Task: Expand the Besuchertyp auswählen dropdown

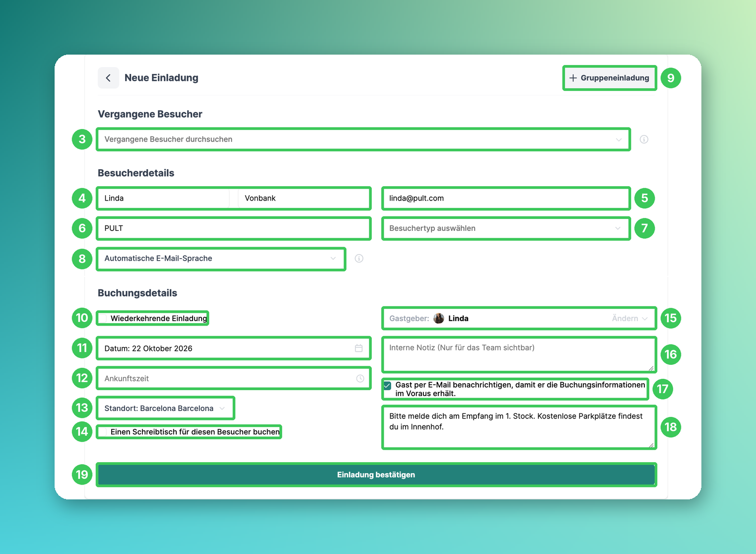Action: (x=506, y=228)
